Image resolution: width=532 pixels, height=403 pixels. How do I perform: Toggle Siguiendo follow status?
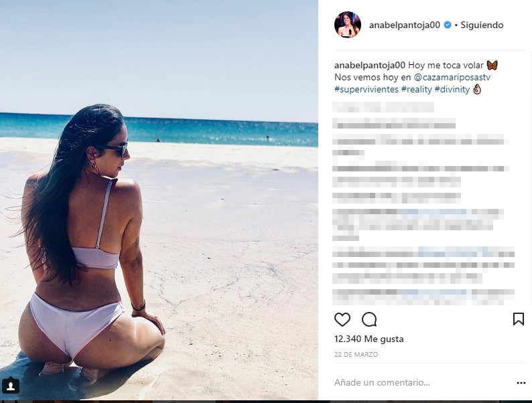(x=482, y=25)
